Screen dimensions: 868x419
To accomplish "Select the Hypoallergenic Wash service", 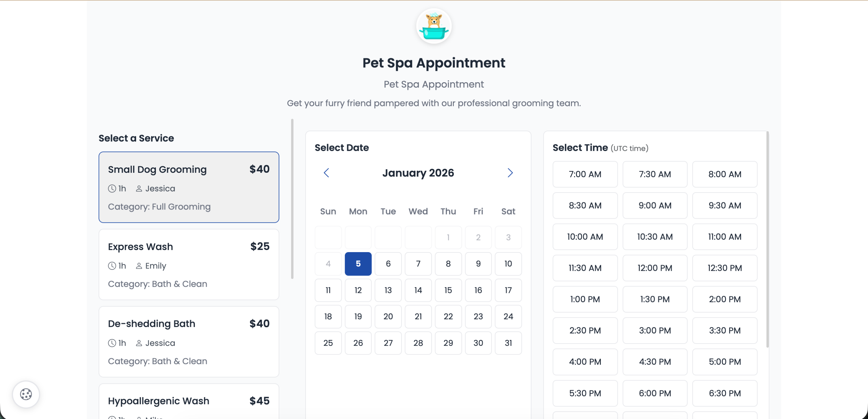I will click(189, 401).
